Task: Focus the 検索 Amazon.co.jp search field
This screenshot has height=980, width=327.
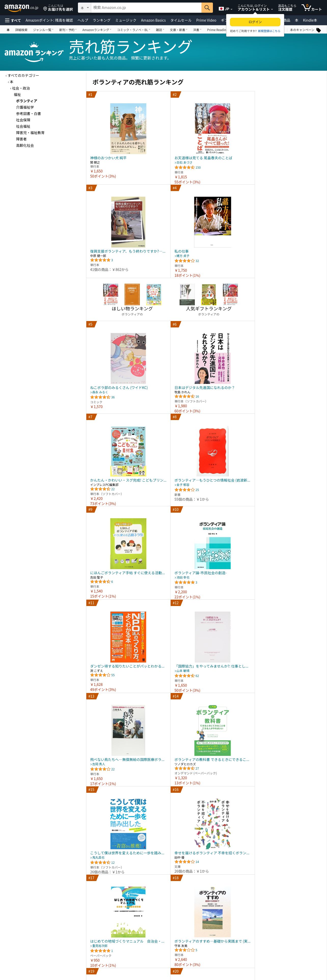Action: point(146,8)
